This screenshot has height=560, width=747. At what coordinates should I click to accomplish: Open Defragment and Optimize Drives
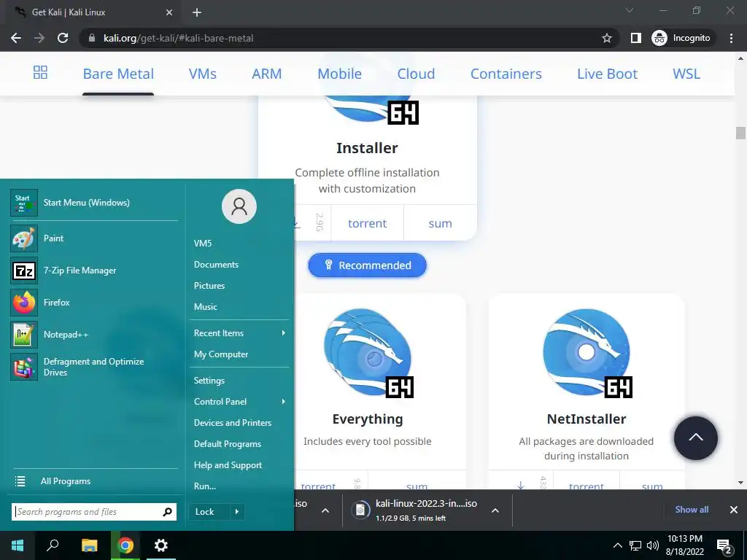[94, 367]
